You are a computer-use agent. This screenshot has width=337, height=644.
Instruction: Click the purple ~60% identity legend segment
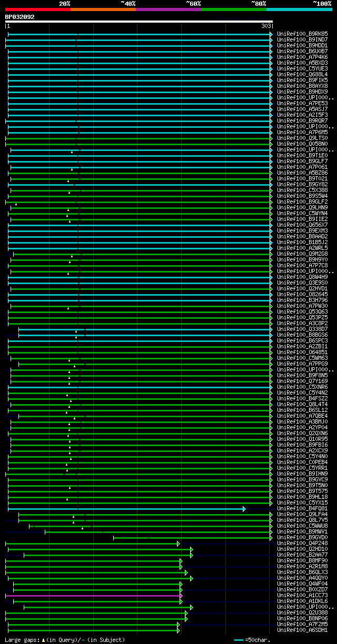(168, 9)
